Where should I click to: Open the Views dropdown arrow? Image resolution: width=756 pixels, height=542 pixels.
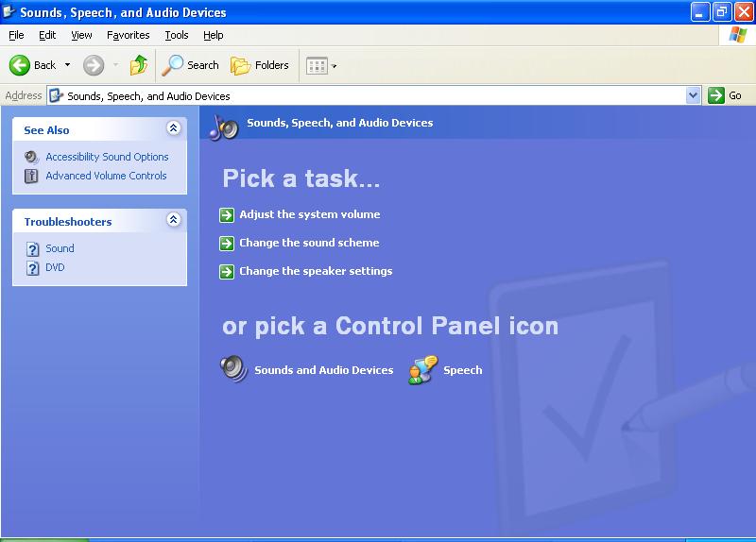[x=334, y=66]
